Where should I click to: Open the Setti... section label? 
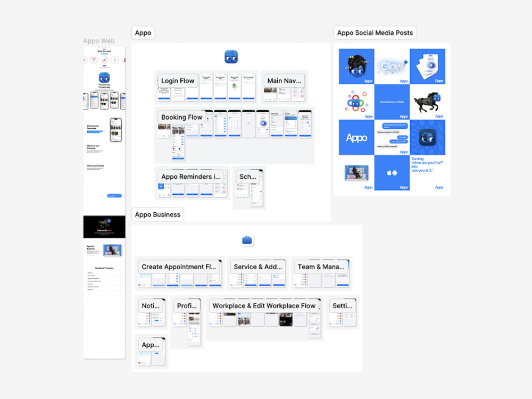(x=342, y=306)
